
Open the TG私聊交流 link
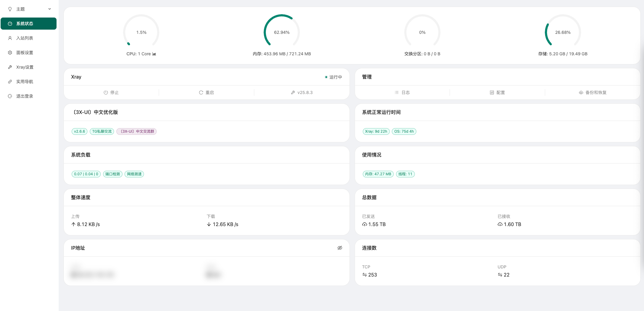click(102, 131)
